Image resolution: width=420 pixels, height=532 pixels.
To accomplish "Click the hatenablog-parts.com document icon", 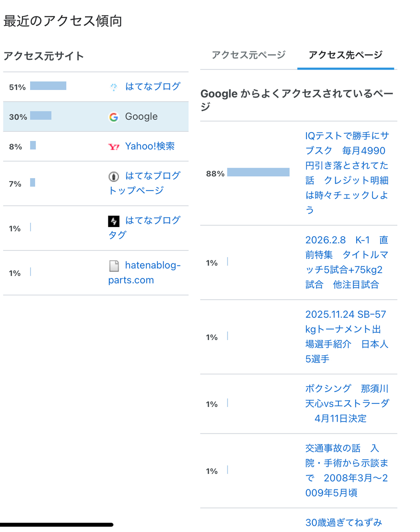I will coord(114,266).
